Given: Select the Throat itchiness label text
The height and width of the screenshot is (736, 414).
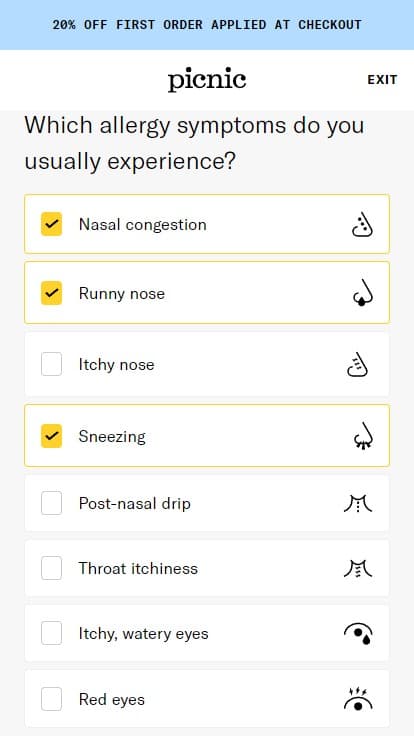Looking at the screenshot, I should pos(138,568).
